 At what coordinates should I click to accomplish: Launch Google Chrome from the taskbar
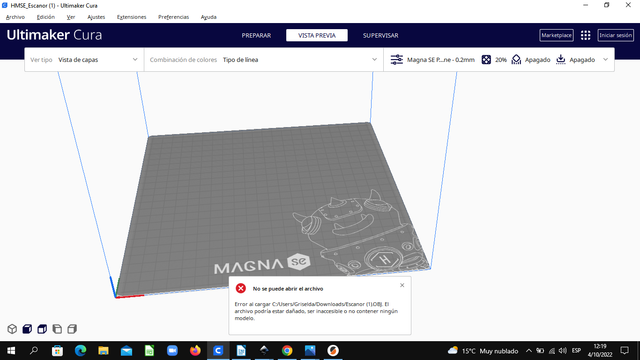[287, 351]
